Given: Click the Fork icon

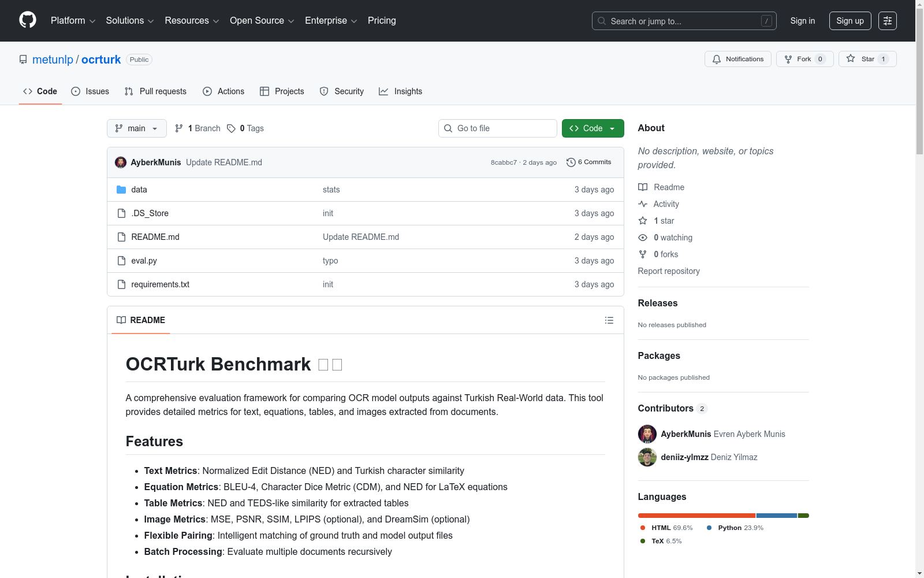Looking at the screenshot, I should click(788, 59).
